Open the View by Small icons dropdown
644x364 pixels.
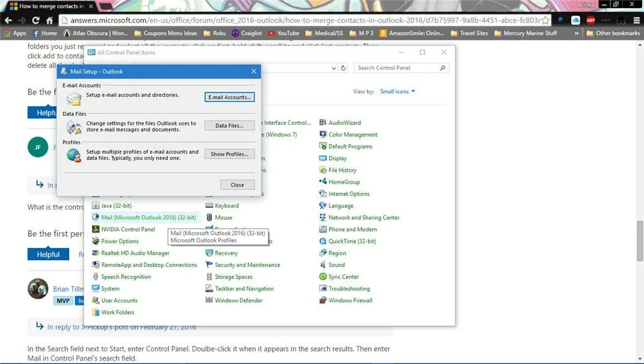click(397, 91)
